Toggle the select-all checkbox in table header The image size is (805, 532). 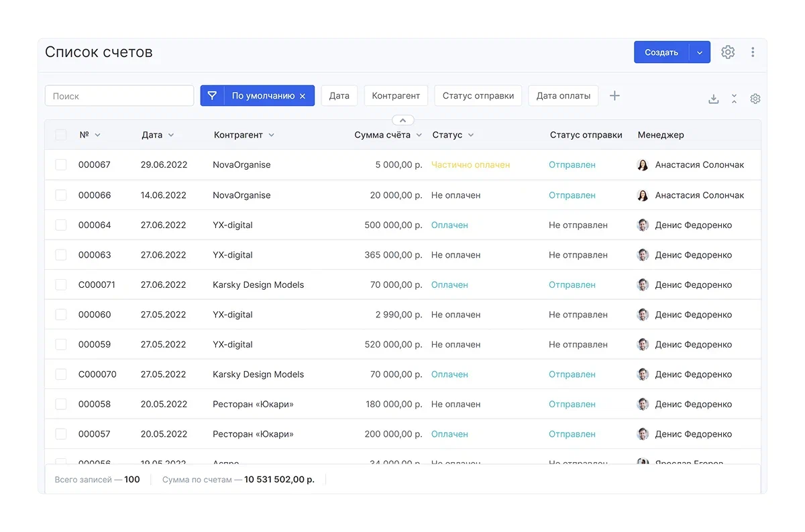click(x=61, y=135)
